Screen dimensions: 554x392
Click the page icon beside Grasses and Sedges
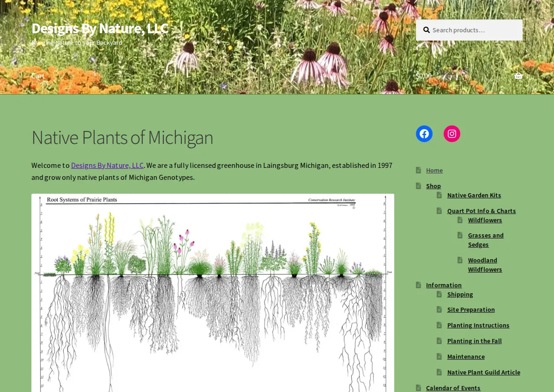click(x=460, y=235)
